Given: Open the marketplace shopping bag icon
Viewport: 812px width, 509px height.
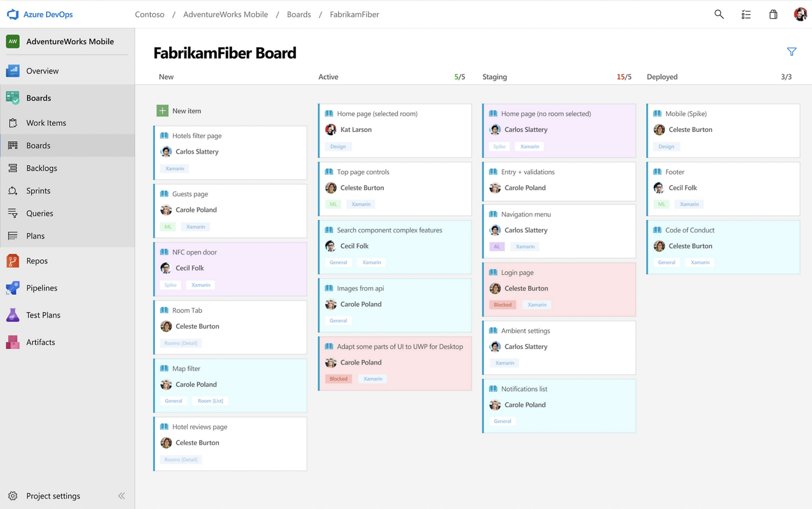Looking at the screenshot, I should tap(773, 14).
